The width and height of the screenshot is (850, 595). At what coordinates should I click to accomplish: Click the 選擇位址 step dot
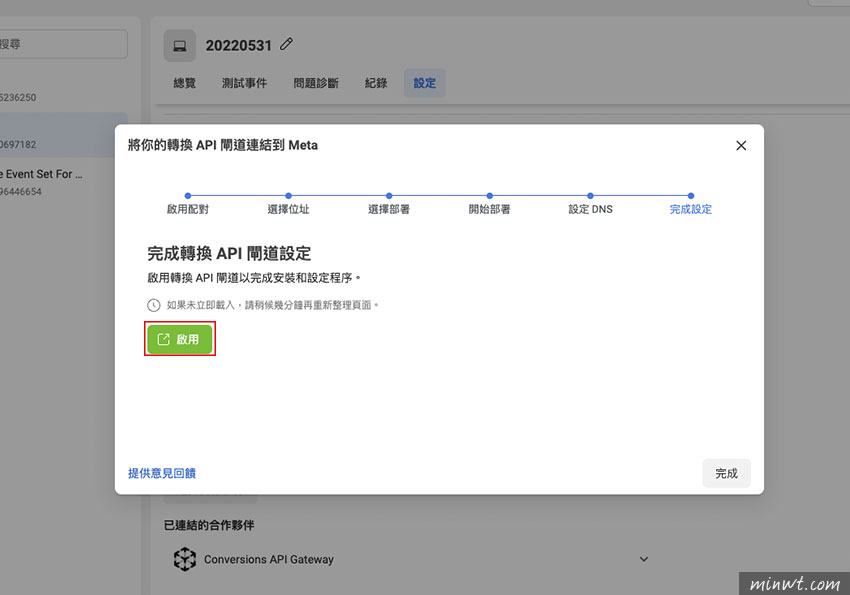288,196
